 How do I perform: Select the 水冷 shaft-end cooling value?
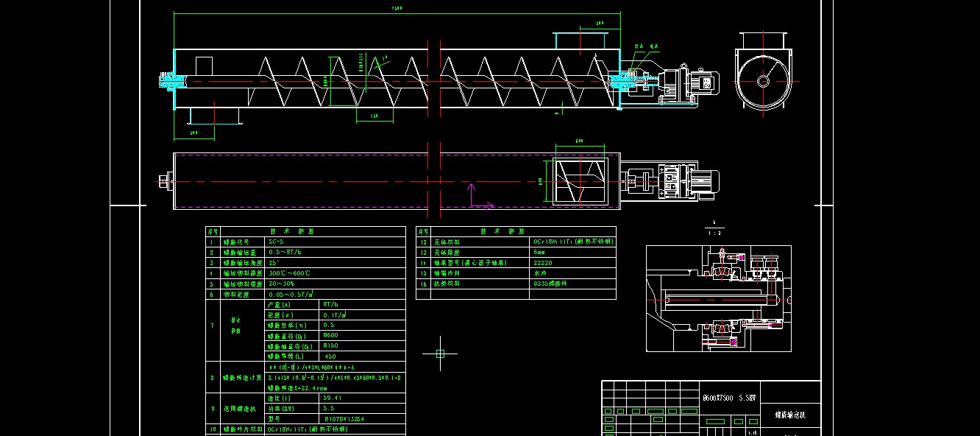tap(539, 272)
